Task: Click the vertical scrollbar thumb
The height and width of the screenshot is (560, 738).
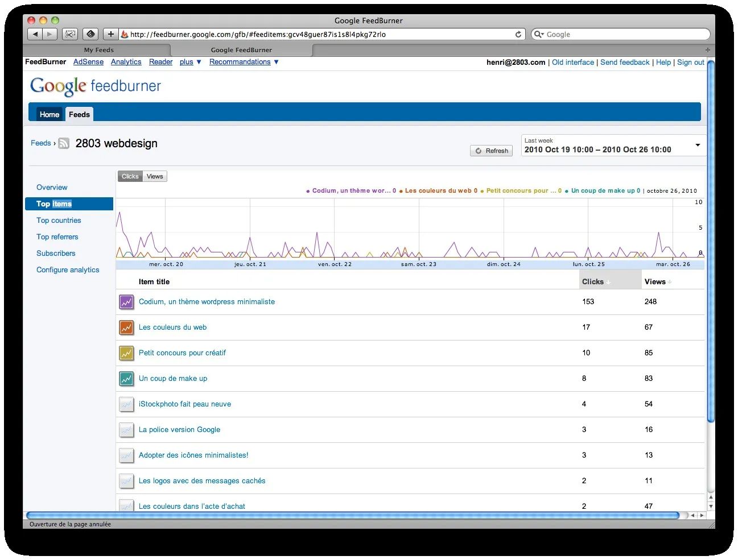Action: [x=711, y=242]
